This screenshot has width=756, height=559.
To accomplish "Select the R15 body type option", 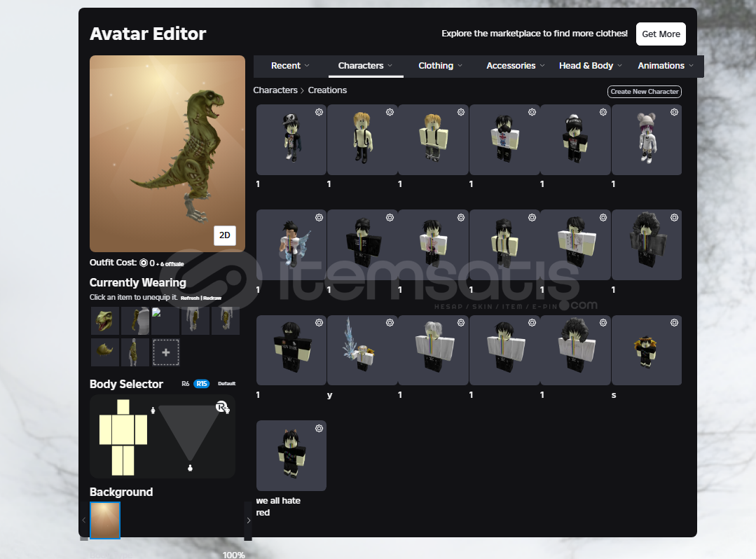I will tap(202, 384).
